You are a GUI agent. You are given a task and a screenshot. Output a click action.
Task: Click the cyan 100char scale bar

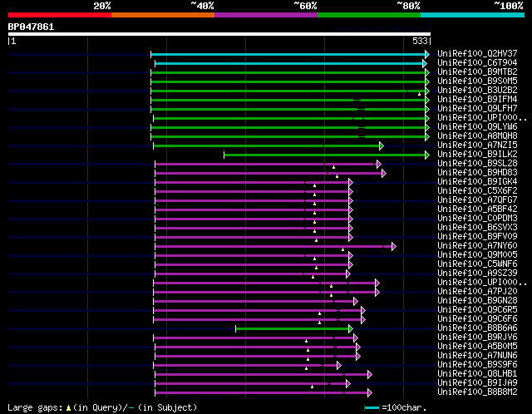tap(372, 407)
